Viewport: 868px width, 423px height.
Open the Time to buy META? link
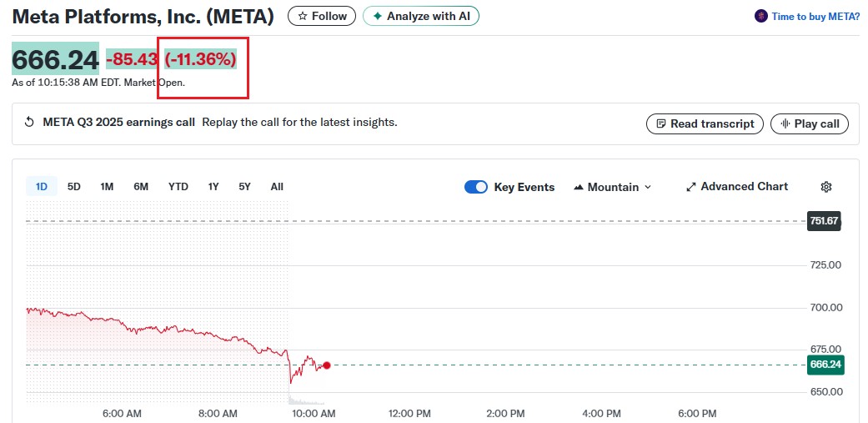pyautogui.click(x=815, y=16)
